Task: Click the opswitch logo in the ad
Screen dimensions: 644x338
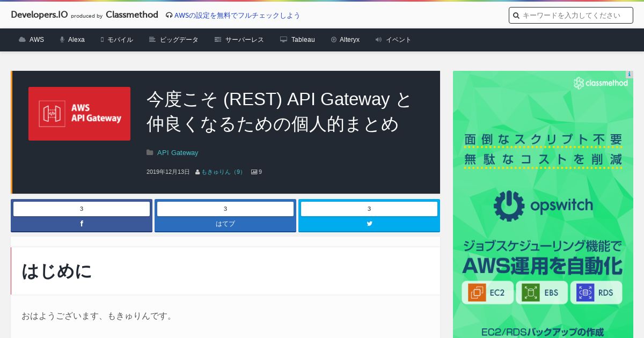Action: tap(543, 206)
